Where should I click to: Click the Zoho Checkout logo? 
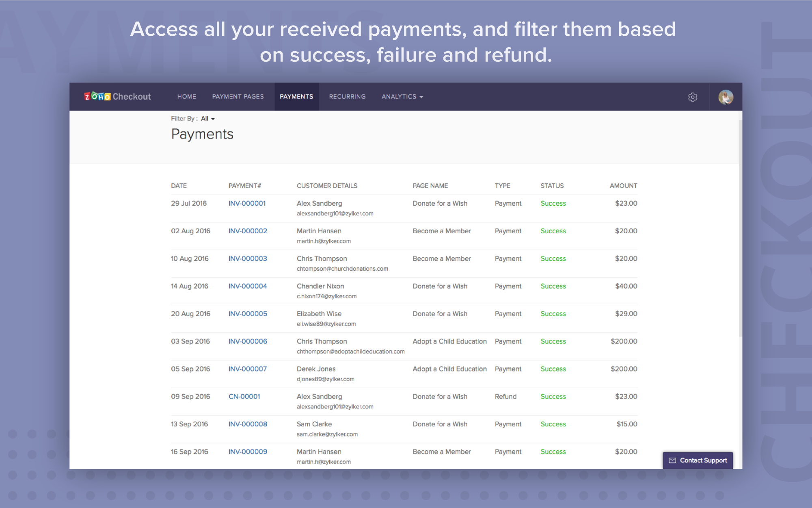point(117,97)
